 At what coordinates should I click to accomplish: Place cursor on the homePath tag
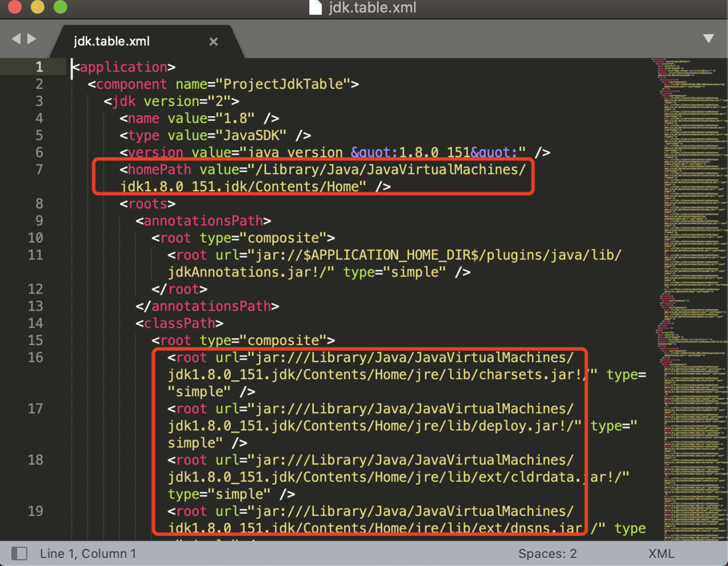(159, 170)
